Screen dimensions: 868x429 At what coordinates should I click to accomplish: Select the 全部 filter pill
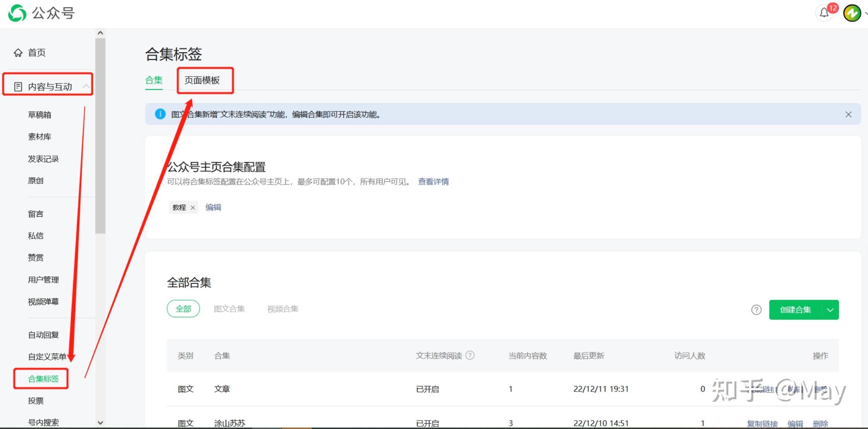click(183, 309)
